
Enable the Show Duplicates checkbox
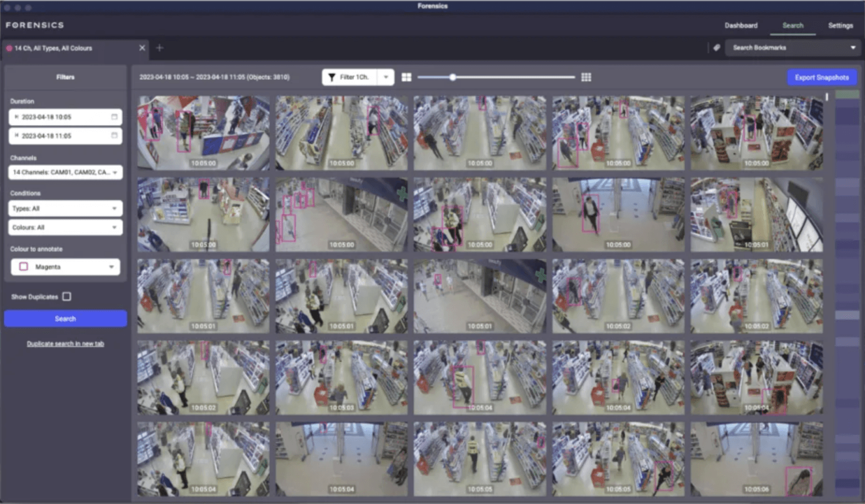click(x=66, y=296)
